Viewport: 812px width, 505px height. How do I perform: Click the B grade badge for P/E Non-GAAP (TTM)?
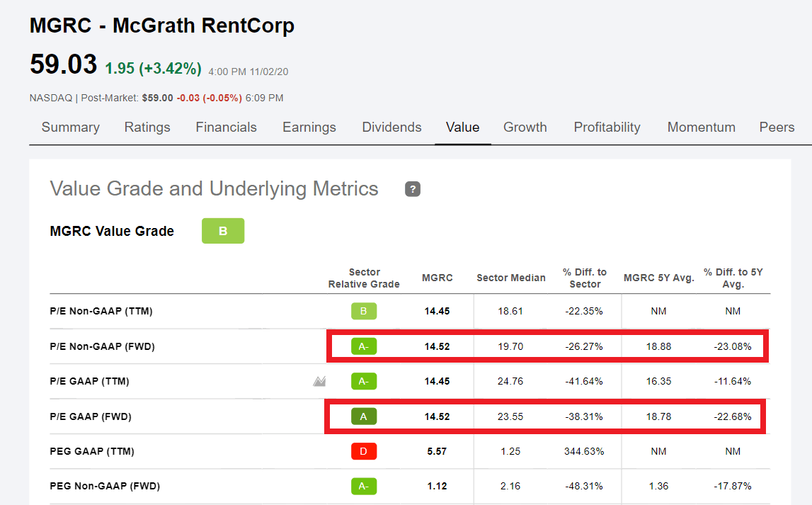363,311
